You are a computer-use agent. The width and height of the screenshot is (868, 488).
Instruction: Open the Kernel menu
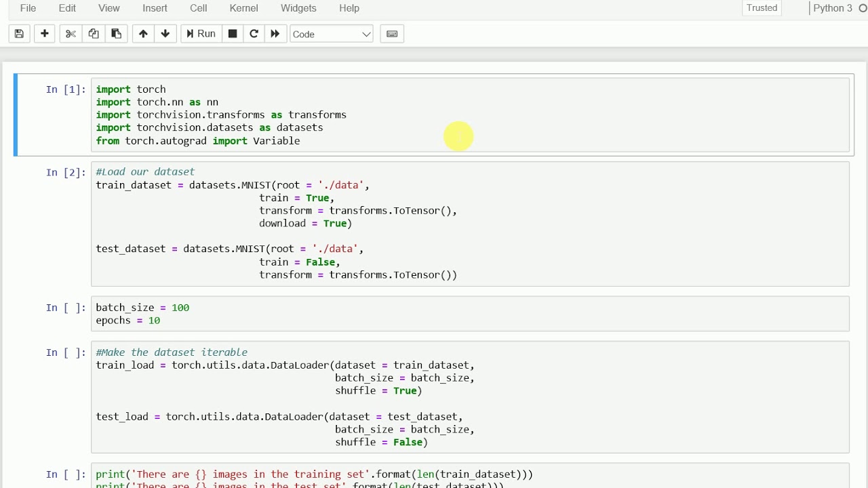click(244, 8)
